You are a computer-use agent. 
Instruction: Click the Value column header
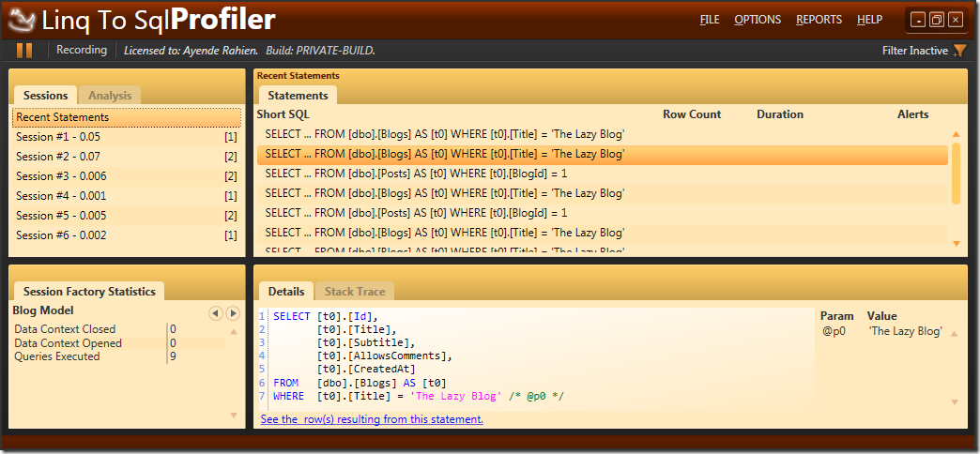click(x=881, y=316)
